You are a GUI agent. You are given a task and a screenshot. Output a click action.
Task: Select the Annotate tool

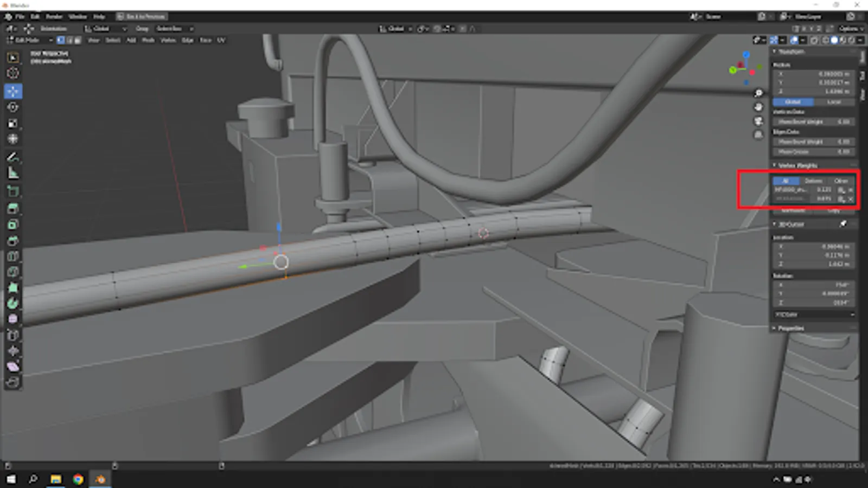point(12,158)
